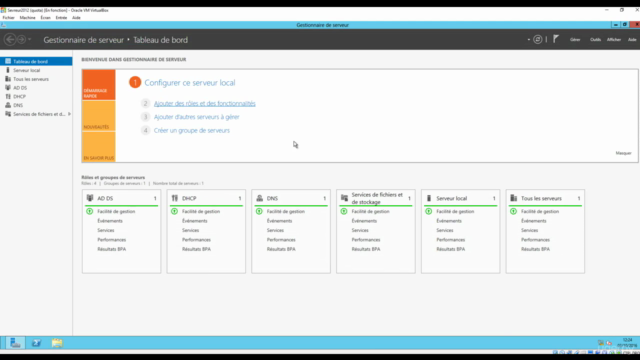
Task: Click Tous les serveurs manageability status icon
Action: 513,211
